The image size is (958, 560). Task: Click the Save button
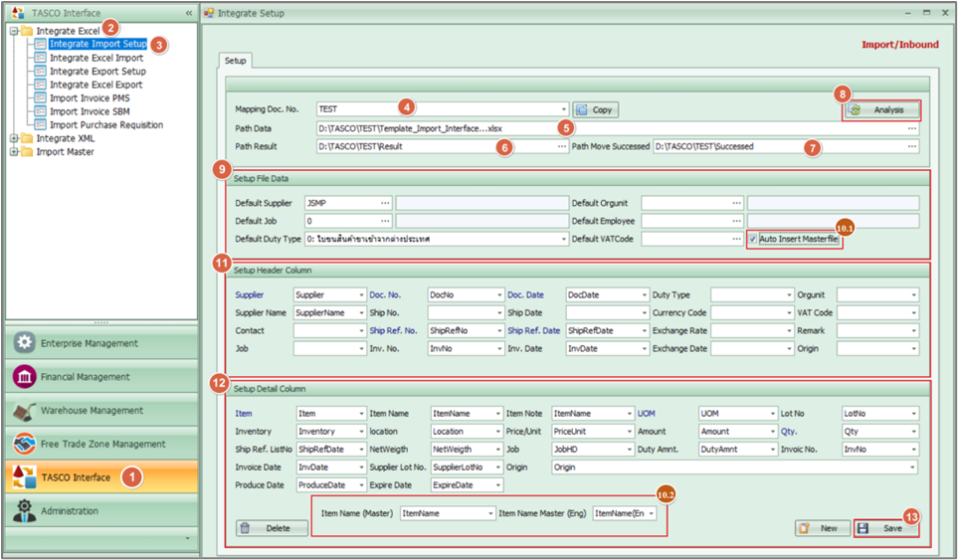click(x=885, y=528)
